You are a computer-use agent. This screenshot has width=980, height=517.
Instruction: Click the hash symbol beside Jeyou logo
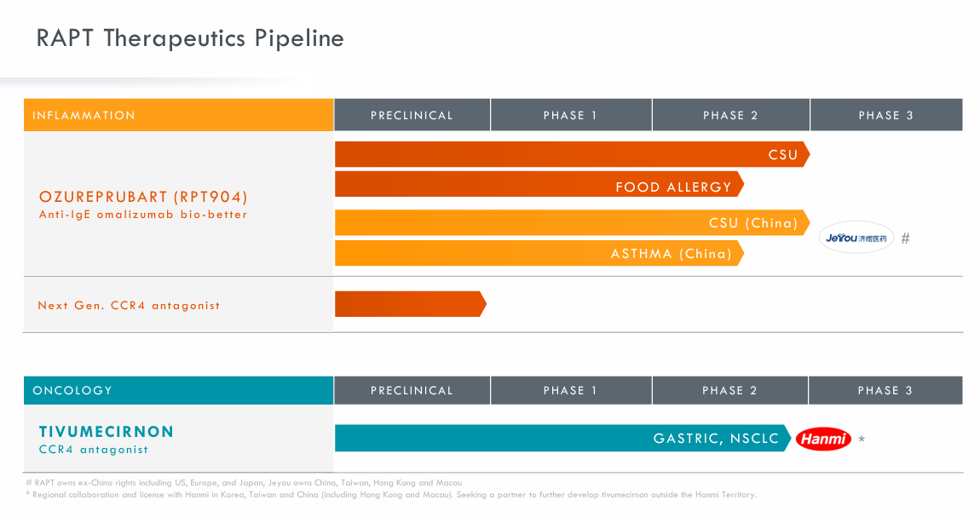(905, 238)
